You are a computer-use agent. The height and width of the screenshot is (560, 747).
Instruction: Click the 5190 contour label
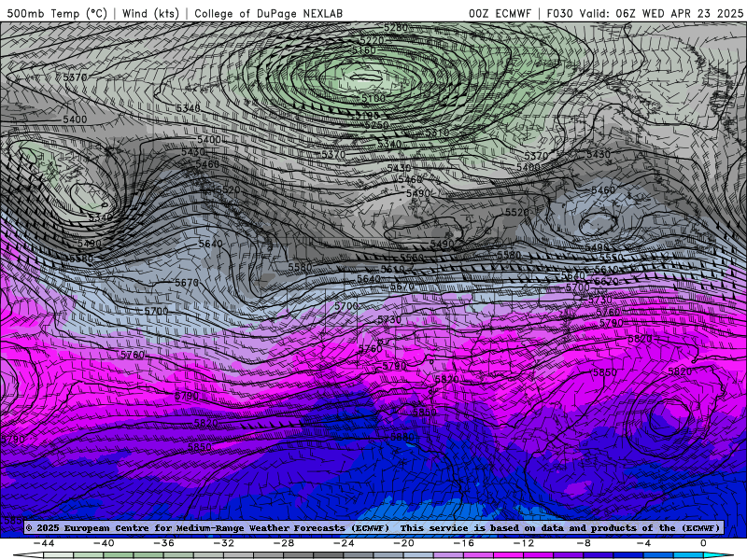pos(367,115)
